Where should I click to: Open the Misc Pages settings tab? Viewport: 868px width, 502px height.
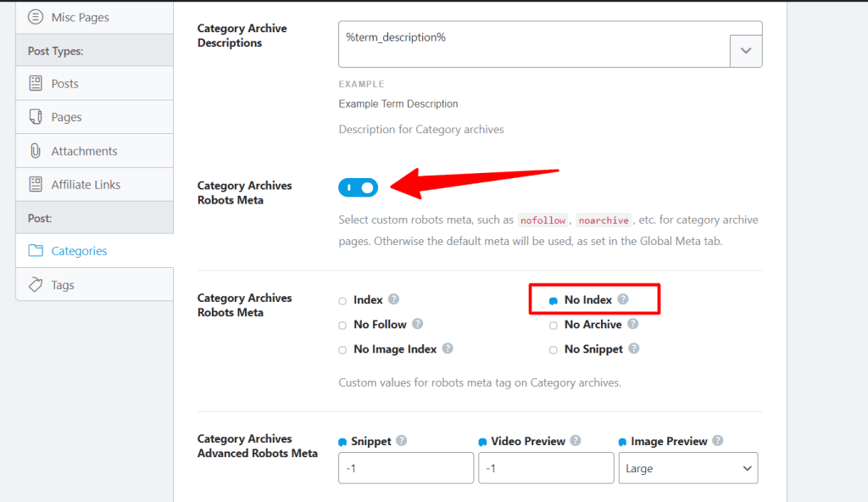(x=95, y=17)
